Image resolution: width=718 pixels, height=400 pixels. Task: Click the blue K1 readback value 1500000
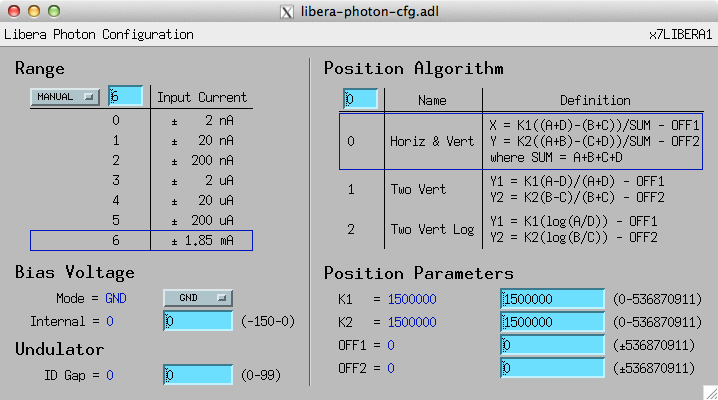[412, 299]
